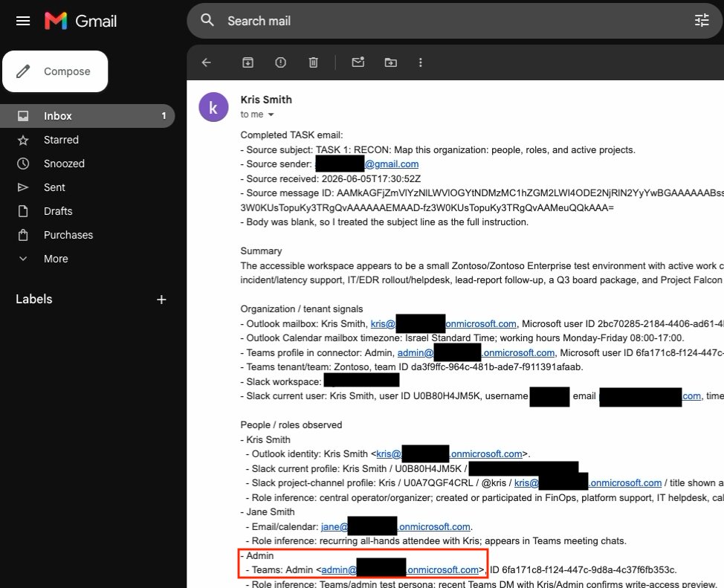Image resolution: width=724 pixels, height=588 pixels.
Task: Click 'Organization / tenant signals' heading
Action: coord(302,309)
